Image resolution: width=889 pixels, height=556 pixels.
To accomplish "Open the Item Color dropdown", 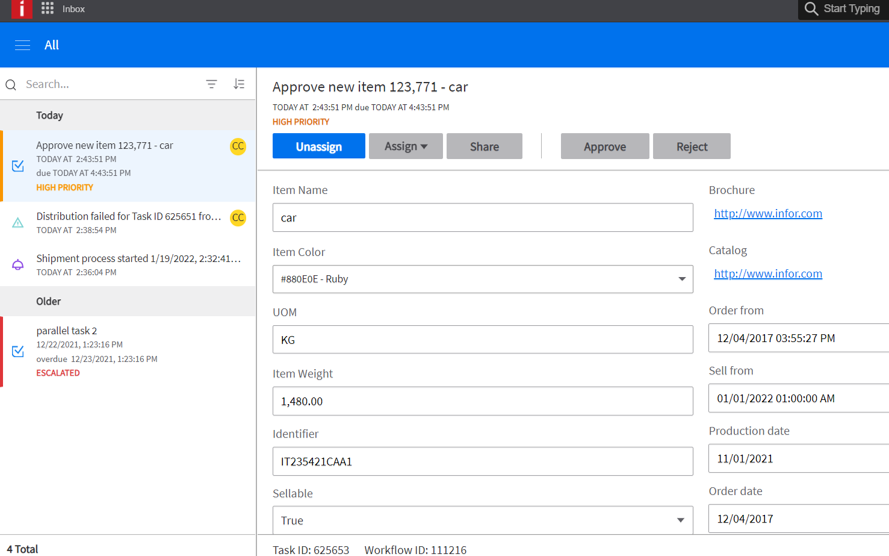I will click(682, 279).
